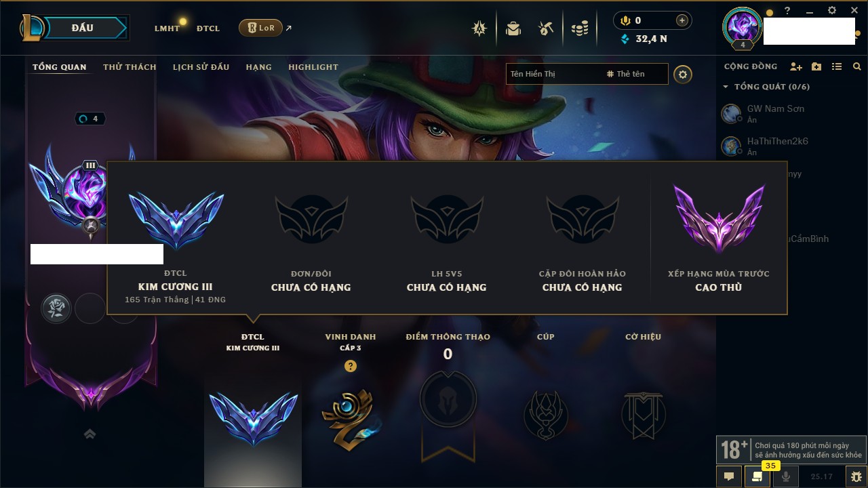Click the add friend icon
The height and width of the screenshot is (488, 868).
click(796, 66)
